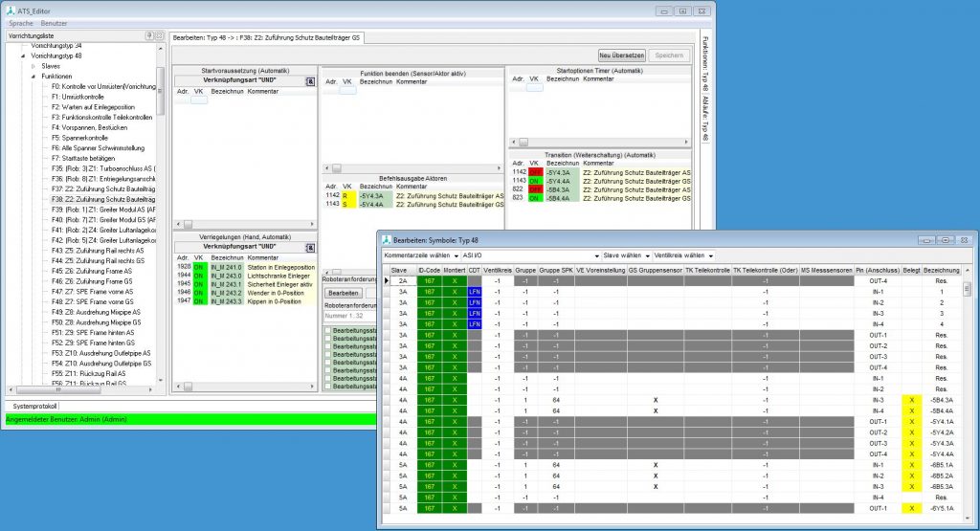Maximize the Symbole Typ 48 window
The width and height of the screenshot is (980, 531).
(944, 238)
